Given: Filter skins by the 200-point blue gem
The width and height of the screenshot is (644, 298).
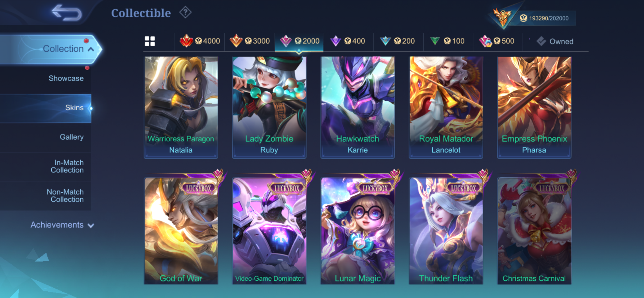Looking at the screenshot, I should coord(397,41).
